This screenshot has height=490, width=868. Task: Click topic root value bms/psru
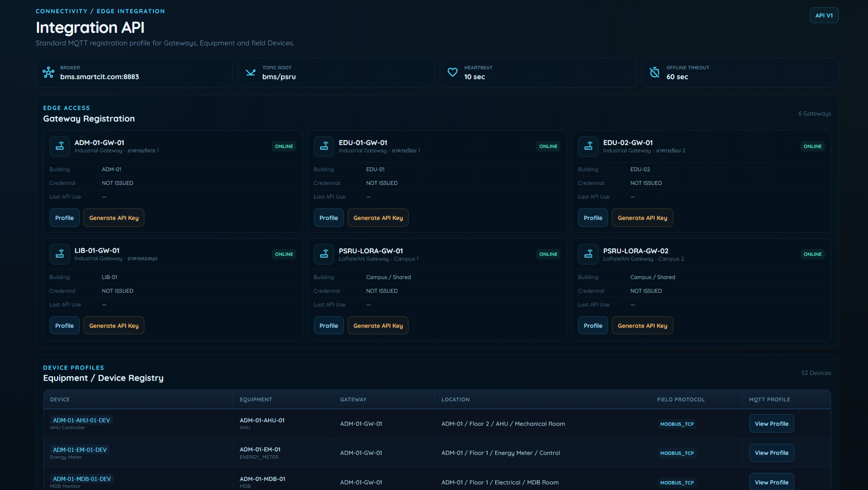pyautogui.click(x=279, y=77)
